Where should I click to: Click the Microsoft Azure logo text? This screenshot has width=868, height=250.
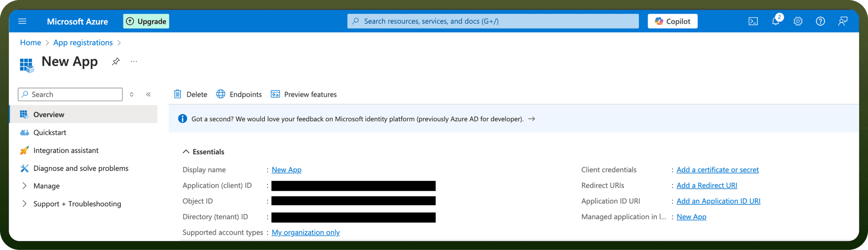pos(77,21)
